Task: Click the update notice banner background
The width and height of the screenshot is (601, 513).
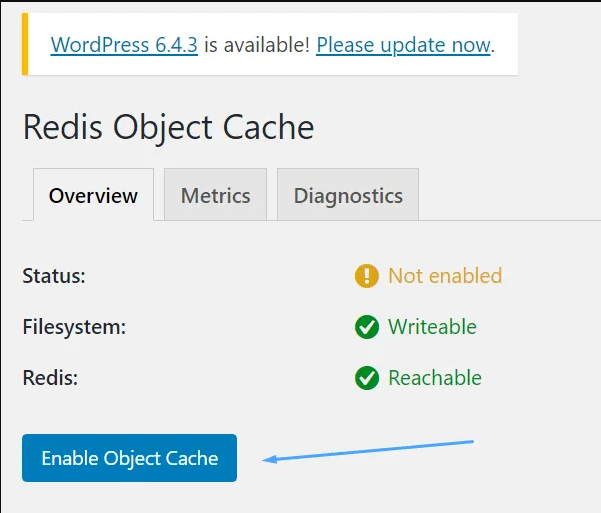Action: click(270, 44)
